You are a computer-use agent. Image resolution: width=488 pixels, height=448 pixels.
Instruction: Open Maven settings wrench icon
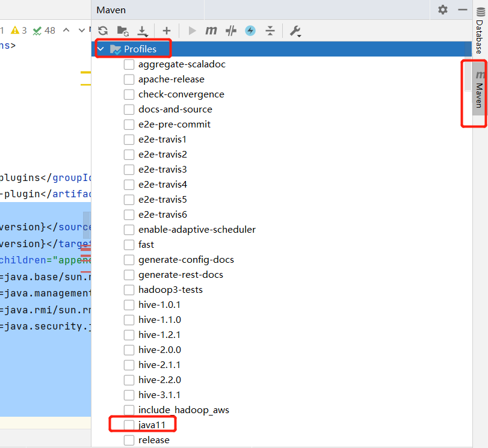295,31
